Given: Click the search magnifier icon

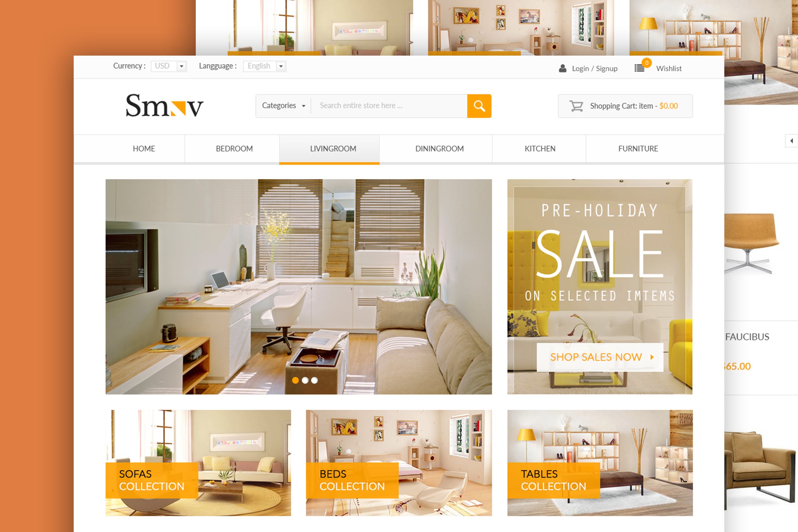Looking at the screenshot, I should tap(480, 106).
